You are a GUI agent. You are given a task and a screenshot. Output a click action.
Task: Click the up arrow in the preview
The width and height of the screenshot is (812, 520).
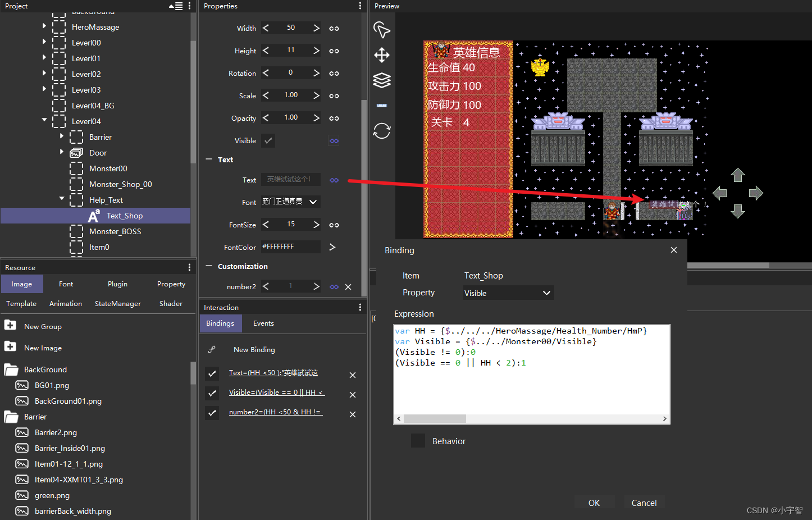pyautogui.click(x=738, y=175)
